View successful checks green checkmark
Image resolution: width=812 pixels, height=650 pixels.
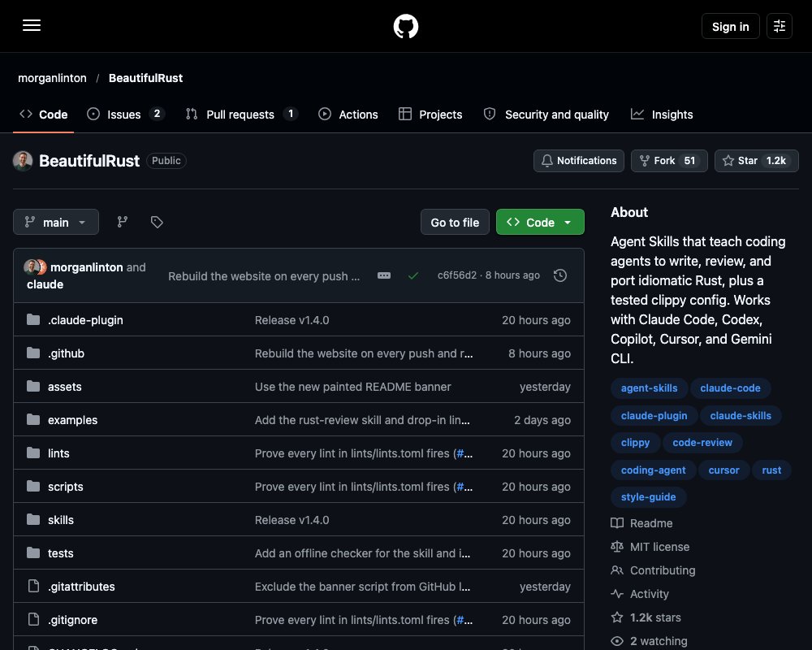[412, 275]
